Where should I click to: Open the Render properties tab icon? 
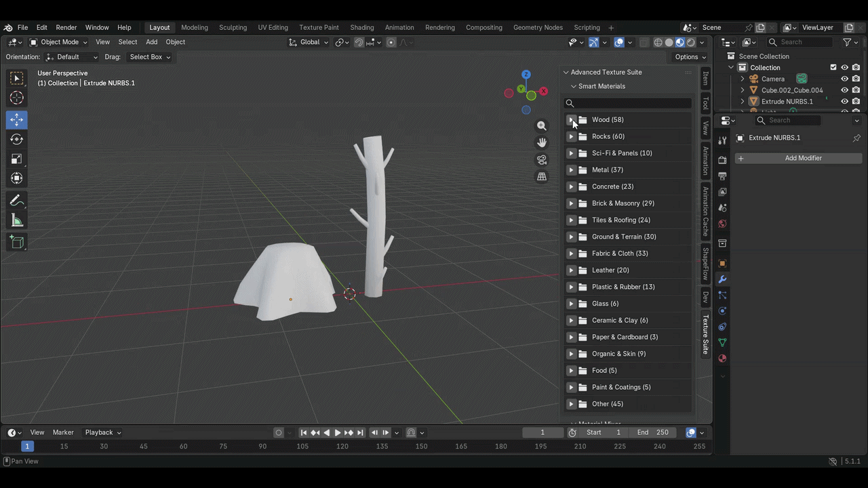(722, 160)
